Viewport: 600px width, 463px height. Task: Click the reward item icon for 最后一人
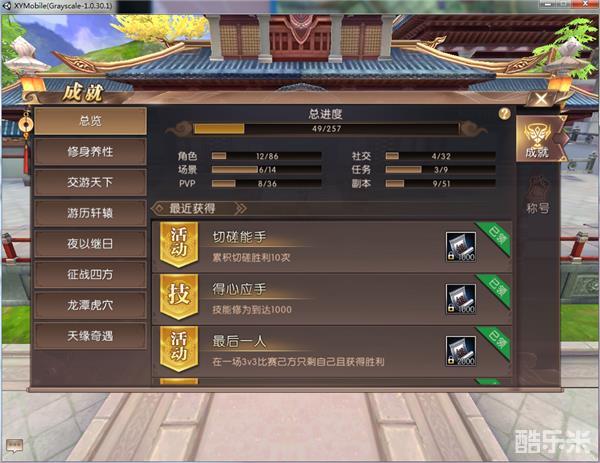[461, 351]
